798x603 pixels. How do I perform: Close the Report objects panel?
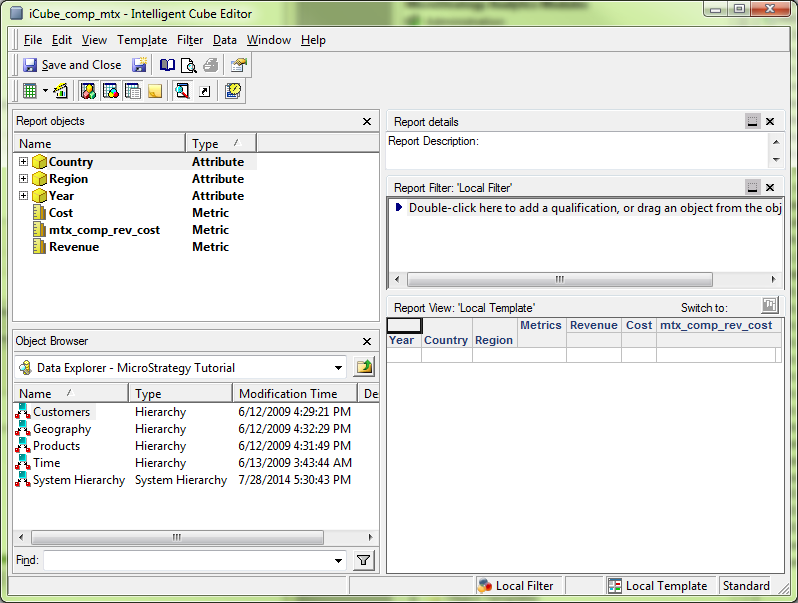[x=367, y=121]
